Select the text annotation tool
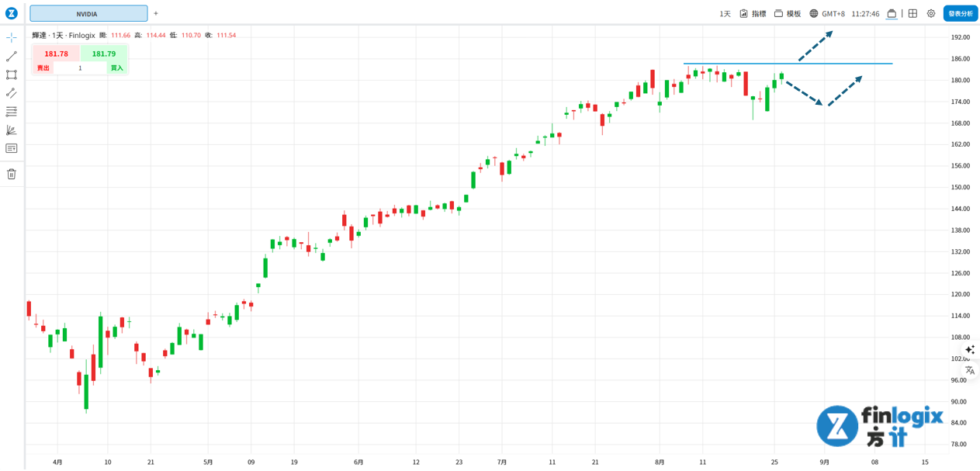The image size is (980, 471). tap(12, 148)
